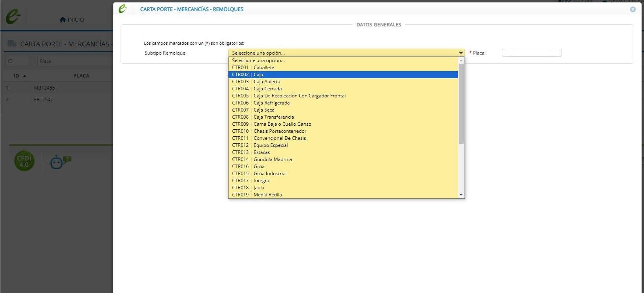Image resolution: width=644 pixels, height=293 pixels.
Task: Click the home icon beside INICIO
Action: tap(63, 20)
